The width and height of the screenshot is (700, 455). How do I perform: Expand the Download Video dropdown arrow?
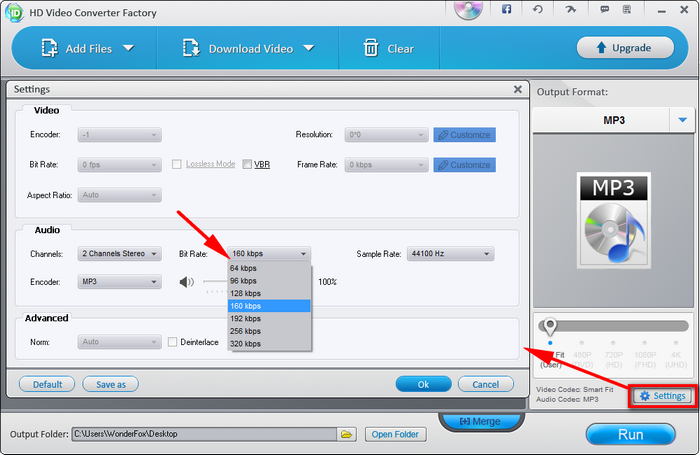pos(309,48)
